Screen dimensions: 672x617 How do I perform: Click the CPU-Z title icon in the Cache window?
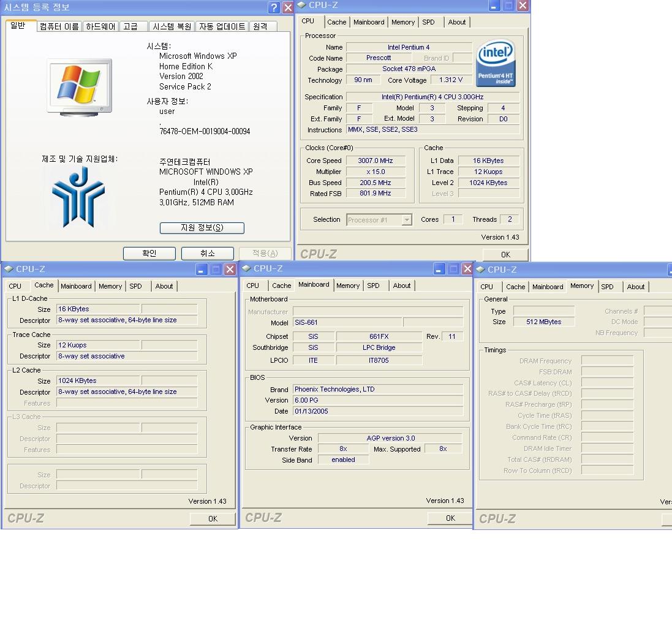(x=9, y=269)
